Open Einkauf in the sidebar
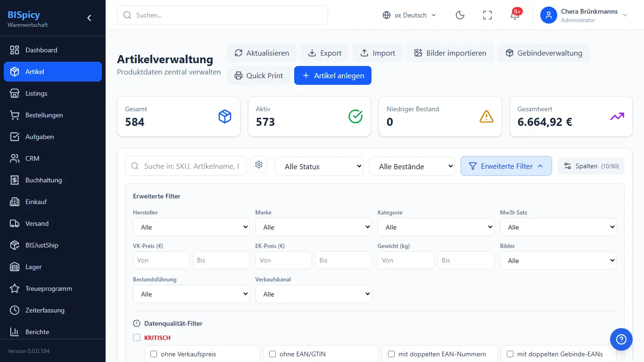644x362 pixels. [x=53, y=202]
